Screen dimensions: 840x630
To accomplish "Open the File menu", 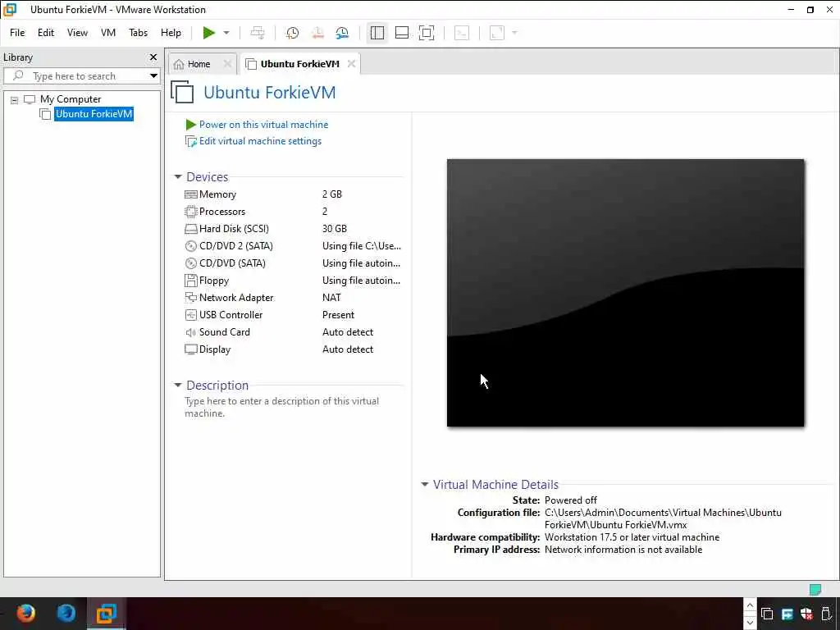I will (17, 33).
